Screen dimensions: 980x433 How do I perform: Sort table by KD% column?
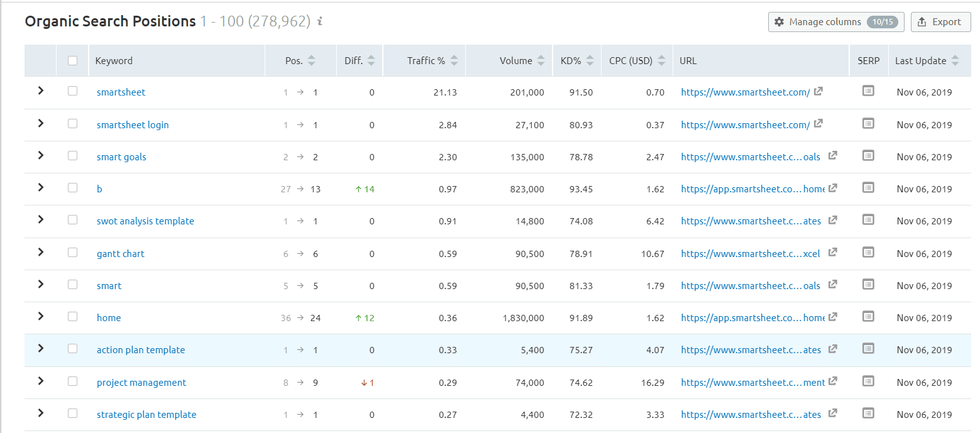click(x=589, y=61)
